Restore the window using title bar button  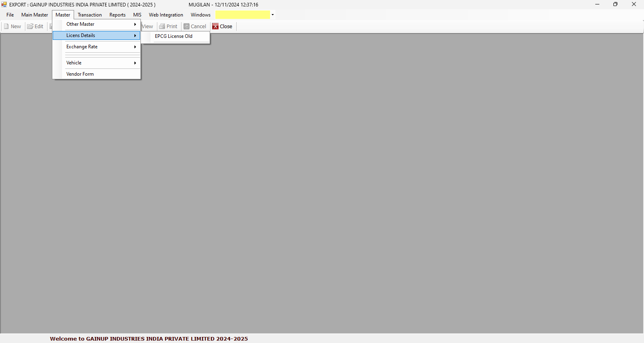pyautogui.click(x=615, y=4)
